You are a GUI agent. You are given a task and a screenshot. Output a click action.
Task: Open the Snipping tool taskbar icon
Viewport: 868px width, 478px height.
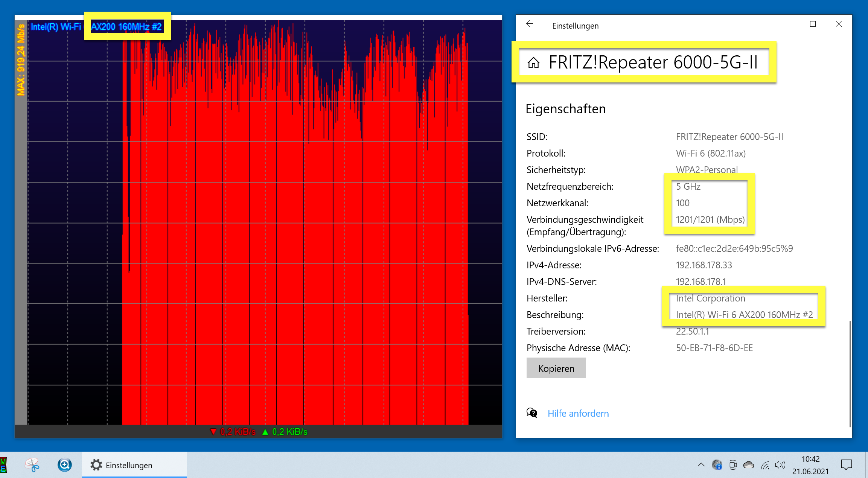[32, 465]
